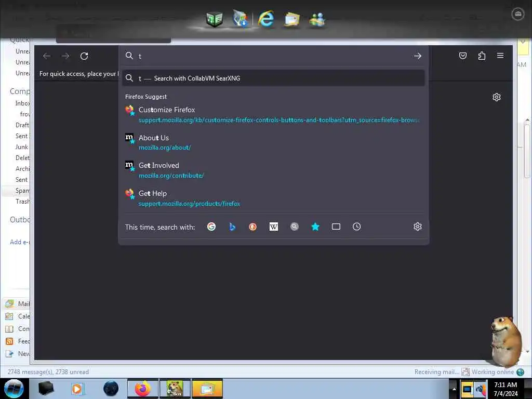
Task: Select the Archive folder in Windows Live Mail
Action: [22, 169]
